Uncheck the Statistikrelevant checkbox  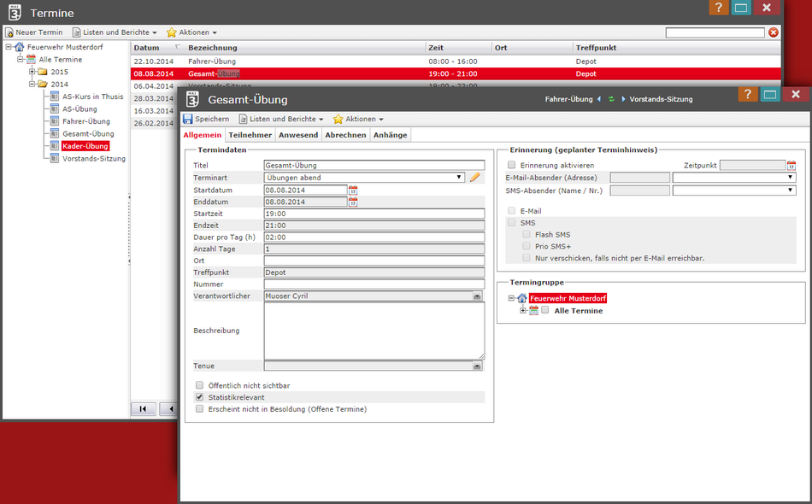point(200,397)
